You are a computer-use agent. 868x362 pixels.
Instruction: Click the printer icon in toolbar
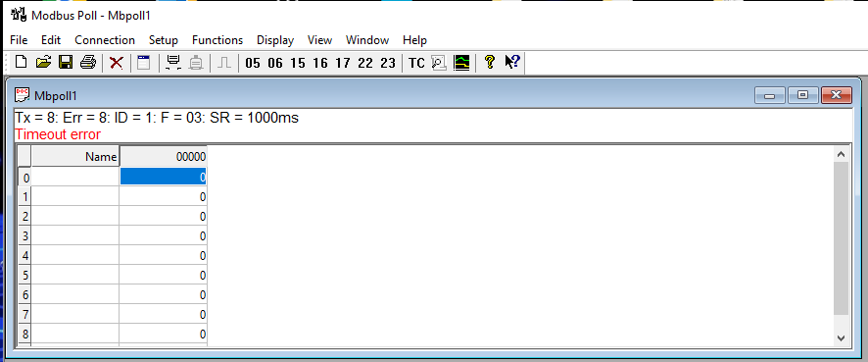point(88,62)
